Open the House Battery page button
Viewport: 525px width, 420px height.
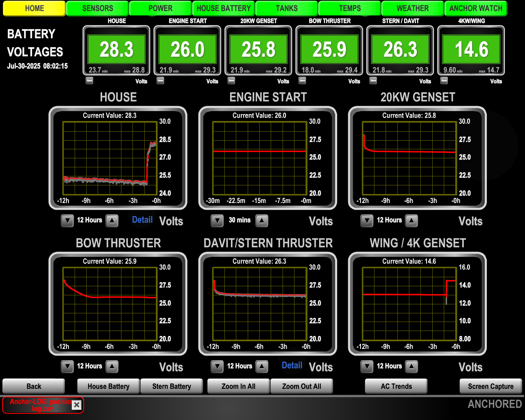click(x=109, y=386)
